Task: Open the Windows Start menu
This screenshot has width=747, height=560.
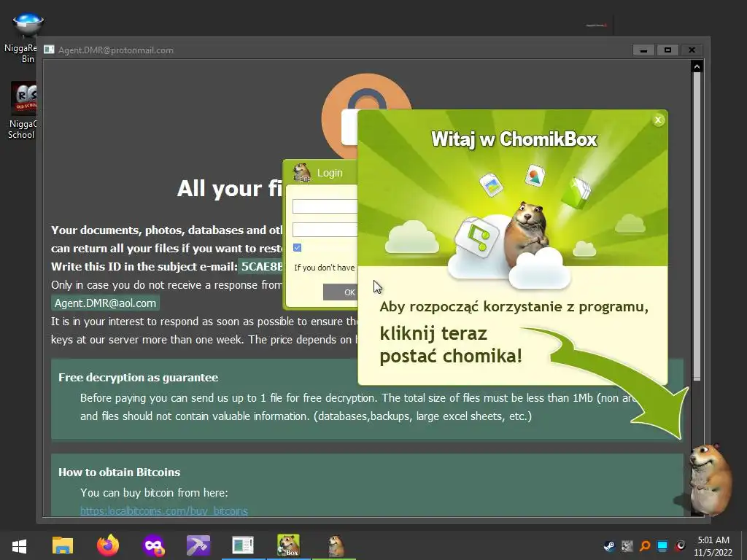Action: (19, 545)
